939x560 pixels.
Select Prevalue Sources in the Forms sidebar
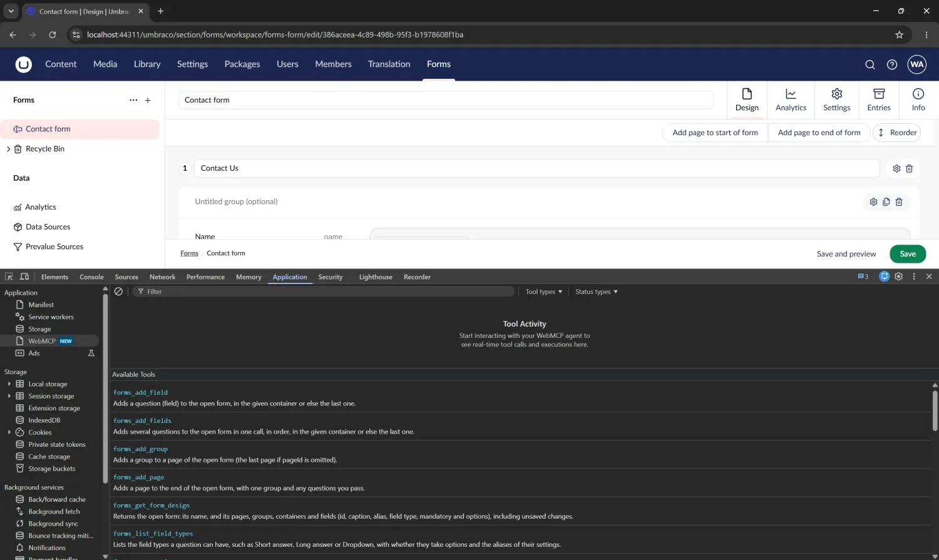coord(54,247)
